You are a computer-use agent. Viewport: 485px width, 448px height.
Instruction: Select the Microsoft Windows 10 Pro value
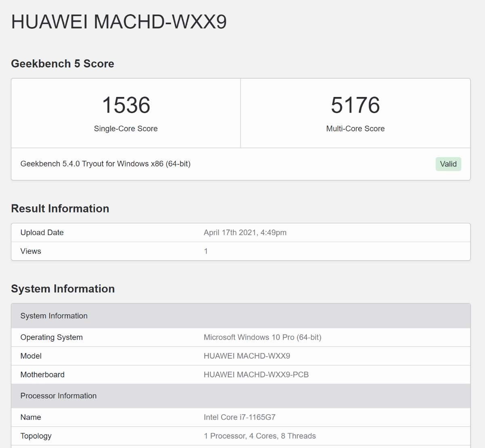pos(262,337)
